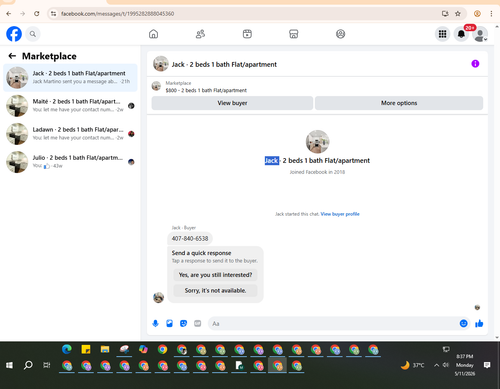Open the Friends icon in top nav
Image resolution: width=500 pixels, height=389 pixels.
pyautogui.click(x=200, y=34)
